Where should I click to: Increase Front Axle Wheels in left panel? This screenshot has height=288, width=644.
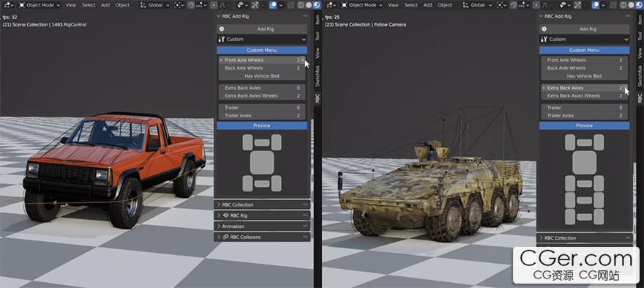pyautogui.click(x=303, y=60)
